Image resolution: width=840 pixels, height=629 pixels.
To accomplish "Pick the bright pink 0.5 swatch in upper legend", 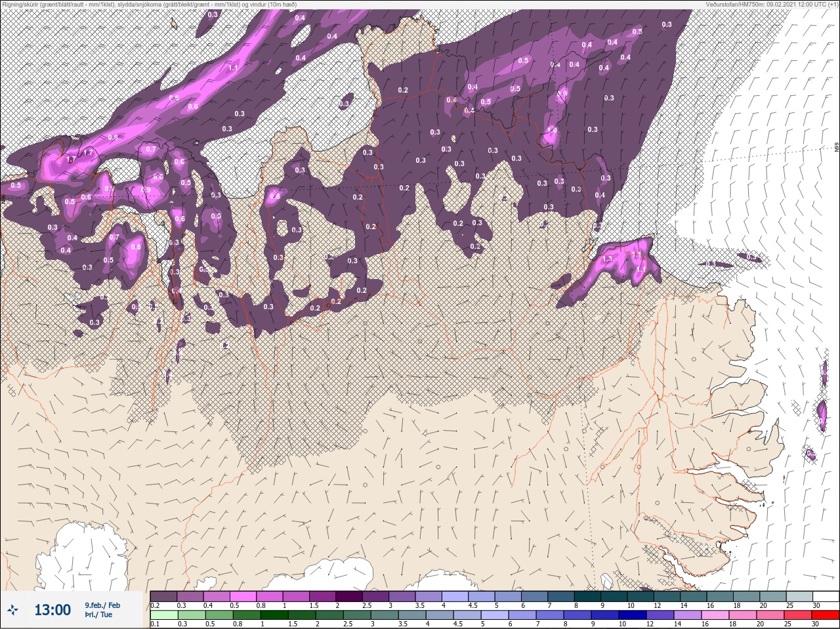I will click(x=244, y=596).
